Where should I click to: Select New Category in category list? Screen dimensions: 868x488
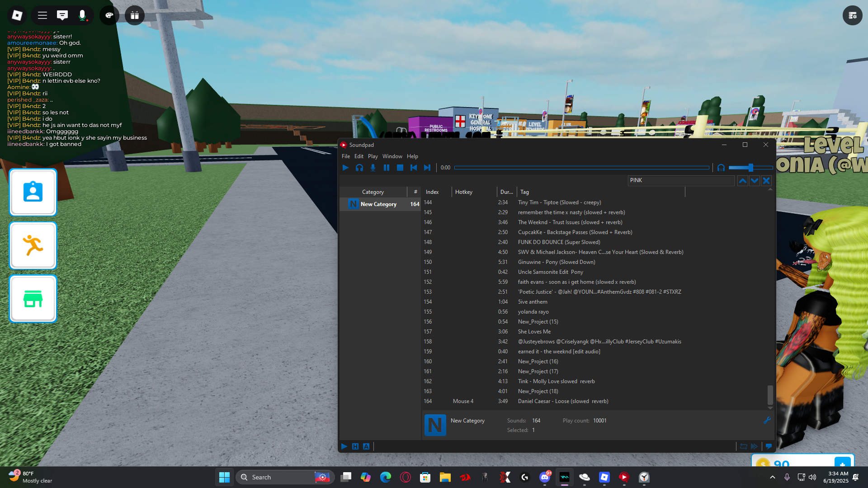[x=379, y=204]
